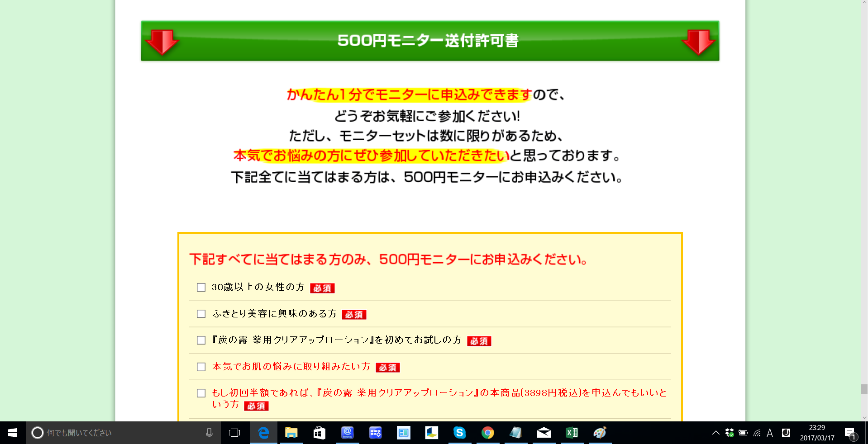Click IME pad tray icon
The image size is (868, 444).
click(x=786, y=433)
